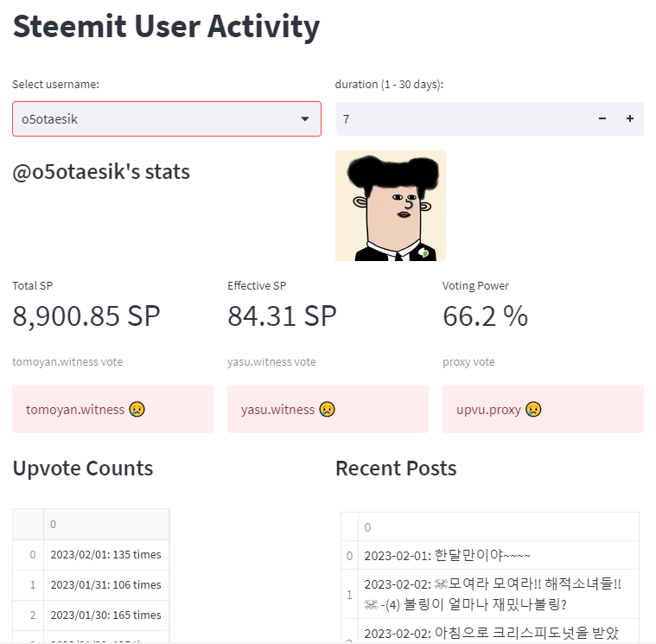The height and width of the screenshot is (644, 656).
Task: Click the o5otaesik profile avatar image
Action: [391, 206]
